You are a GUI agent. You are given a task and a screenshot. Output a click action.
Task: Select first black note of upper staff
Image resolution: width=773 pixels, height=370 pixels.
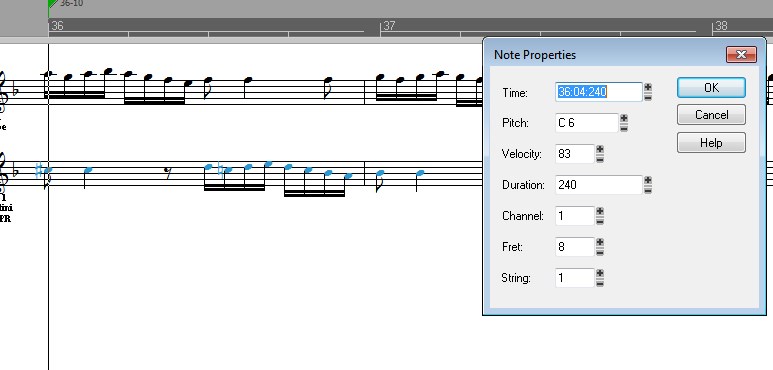48,74
